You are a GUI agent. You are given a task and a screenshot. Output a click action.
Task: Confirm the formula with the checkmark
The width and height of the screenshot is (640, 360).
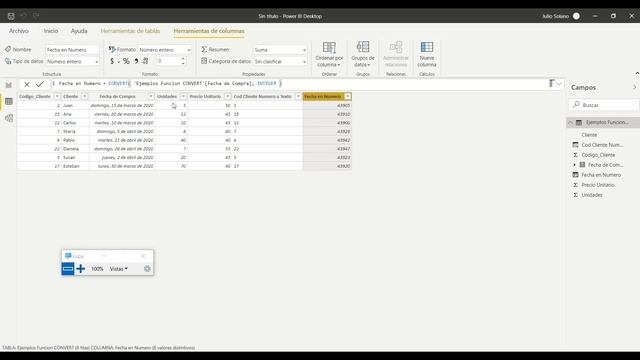click(x=40, y=84)
